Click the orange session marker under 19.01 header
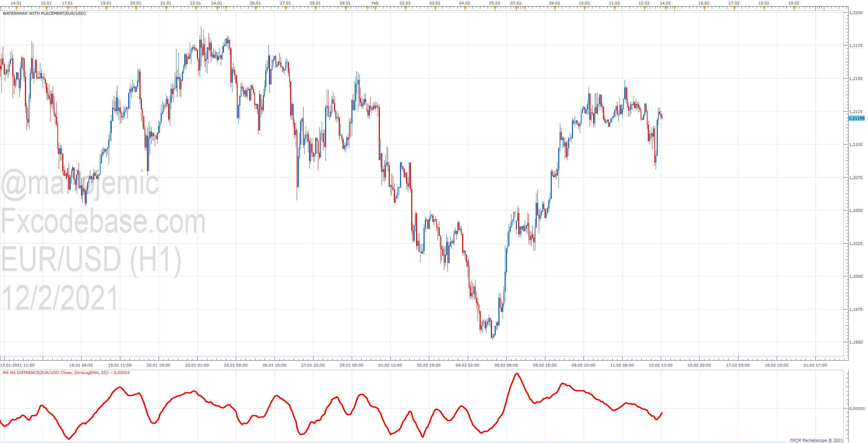Viewport: 868px width, 443px height. [x=106, y=9]
